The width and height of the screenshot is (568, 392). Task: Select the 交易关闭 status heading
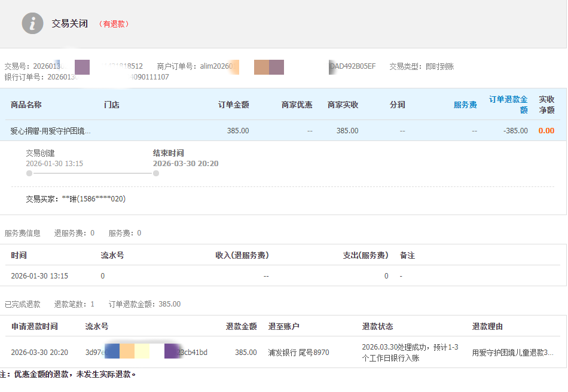(69, 23)
